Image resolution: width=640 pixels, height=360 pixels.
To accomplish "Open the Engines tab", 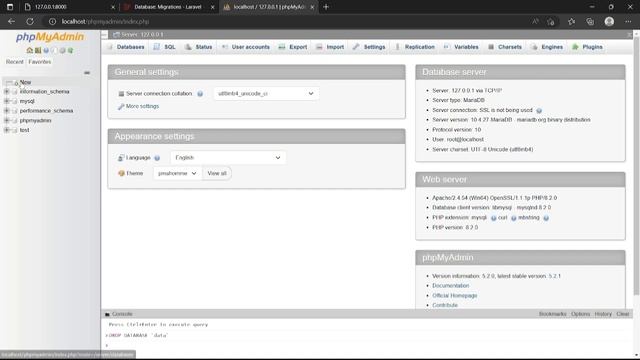I will [x=547, y=47].
